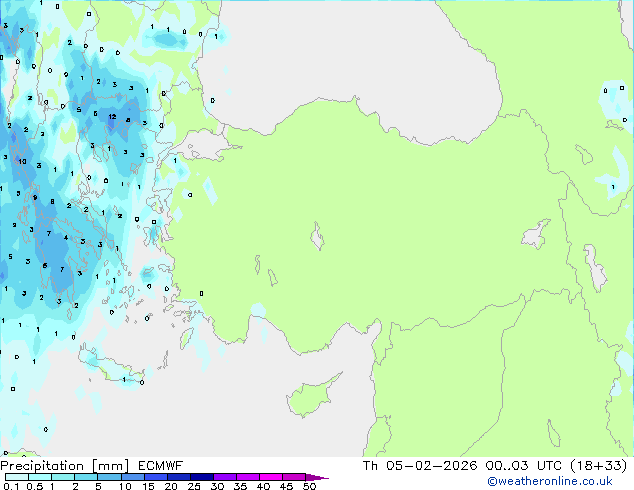
Task: Select the 20–25 mm legend swatch
Action: [179, 477]
